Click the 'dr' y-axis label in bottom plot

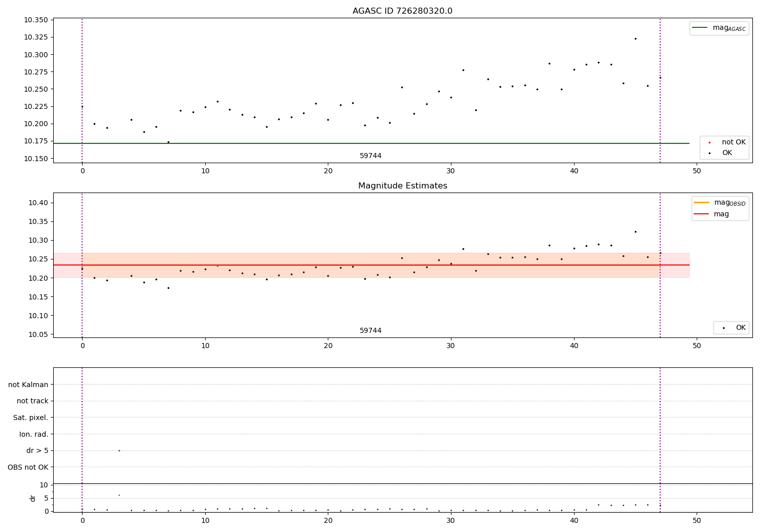click(x=33, y=498)
